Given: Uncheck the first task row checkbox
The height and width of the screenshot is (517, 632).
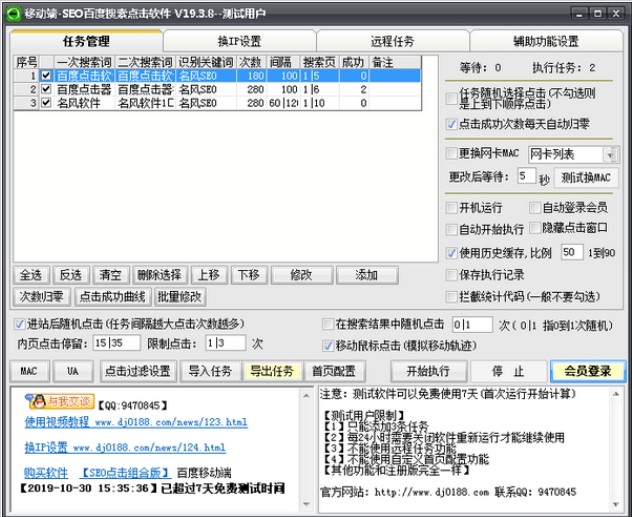Looking at the screenshot, I should pos(46,75).
